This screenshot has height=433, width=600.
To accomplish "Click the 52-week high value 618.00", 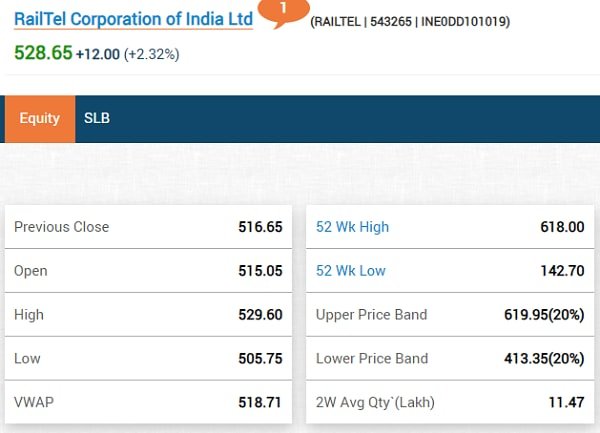I will (x=562, y=227).
